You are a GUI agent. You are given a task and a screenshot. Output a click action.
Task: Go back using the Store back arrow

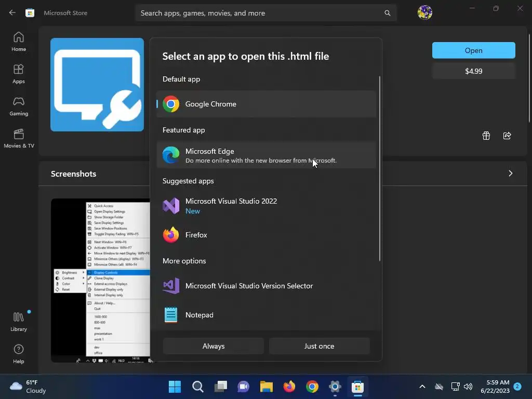(x=12, y=13)
